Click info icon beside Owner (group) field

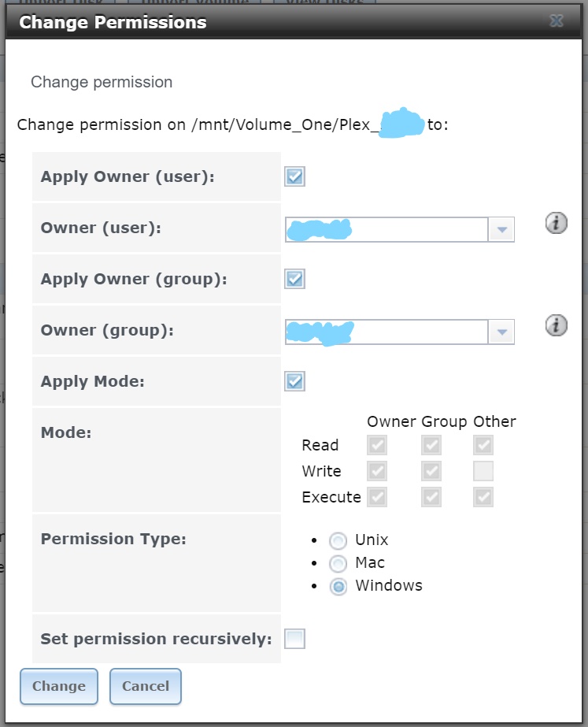pos(556,325)
